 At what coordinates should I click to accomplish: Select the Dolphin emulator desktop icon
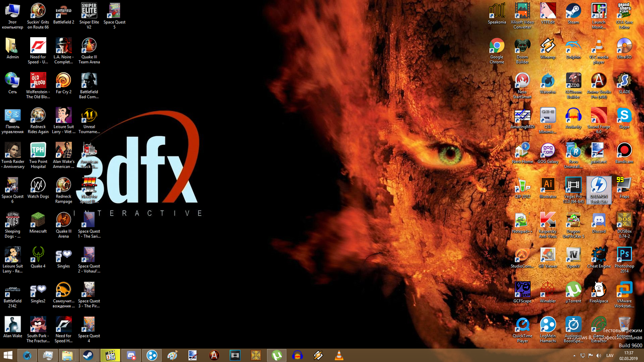tap(573, 49)
